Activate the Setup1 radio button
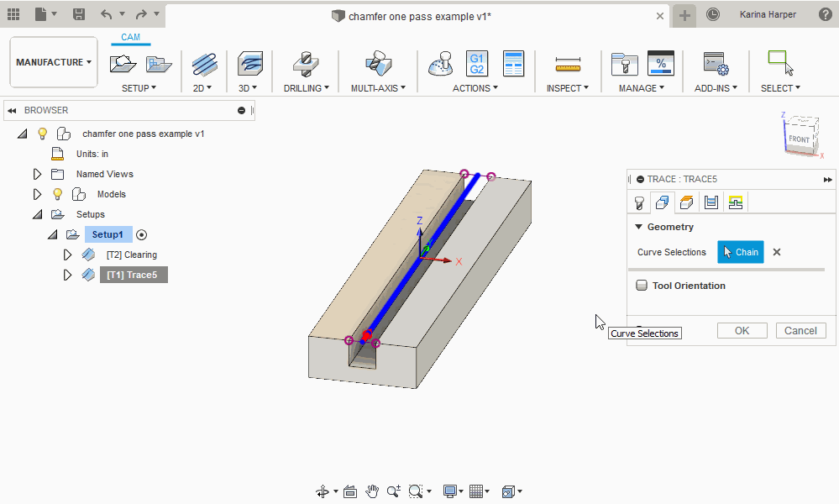This screenshot has width=839, height=504. pos(141,235)
